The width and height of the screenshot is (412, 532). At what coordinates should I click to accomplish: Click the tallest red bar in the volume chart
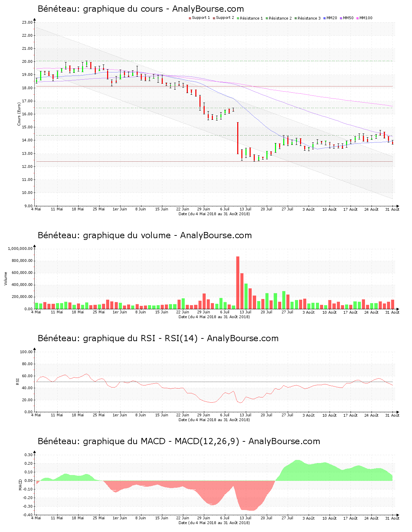coord(238,282)
